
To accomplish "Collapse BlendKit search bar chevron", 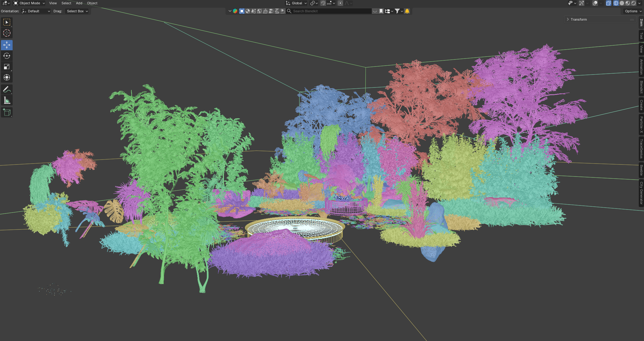I will point(230,11).
